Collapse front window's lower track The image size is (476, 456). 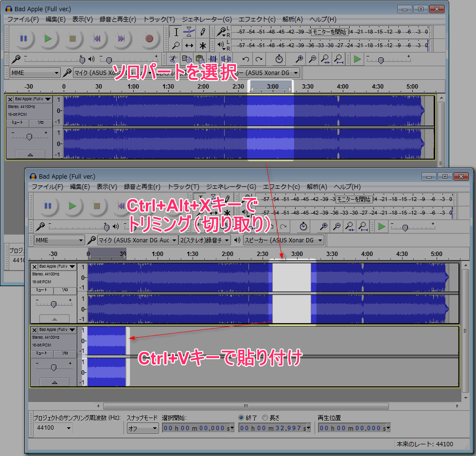click(54, 382)
